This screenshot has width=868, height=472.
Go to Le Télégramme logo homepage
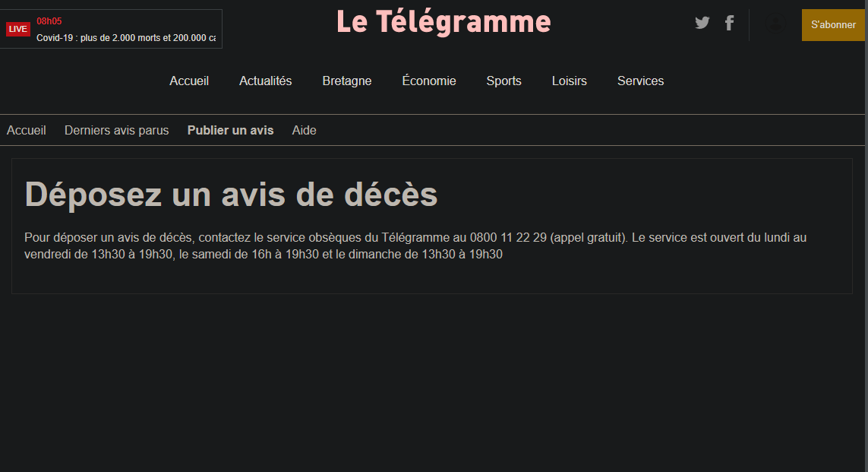tap(443, 22)
